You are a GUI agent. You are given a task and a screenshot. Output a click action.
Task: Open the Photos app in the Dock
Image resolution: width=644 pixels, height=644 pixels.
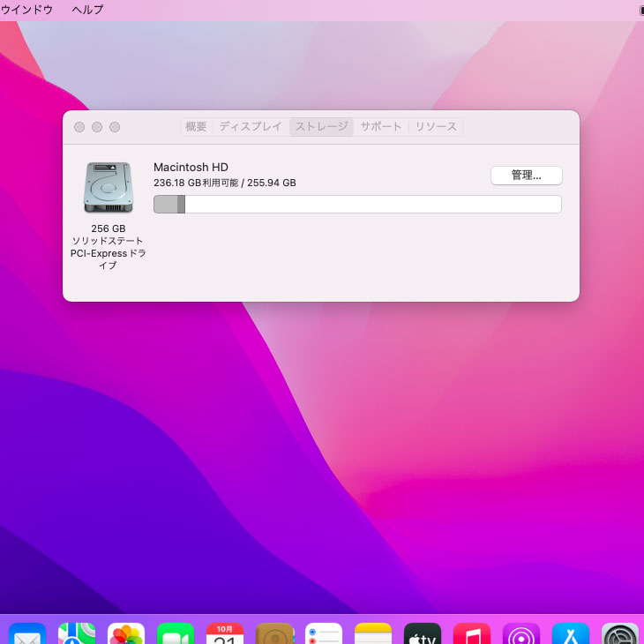126,633
